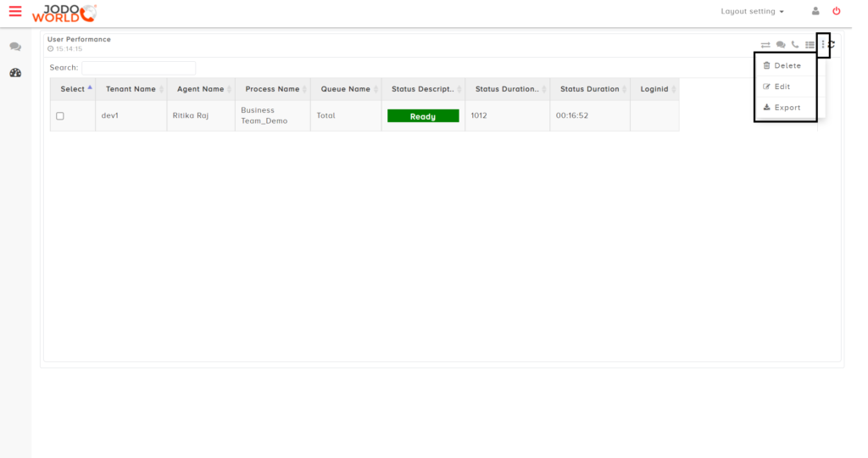Sort by Tenant Name column
This screenshot has width=868, height=458.
click(131, 89)
